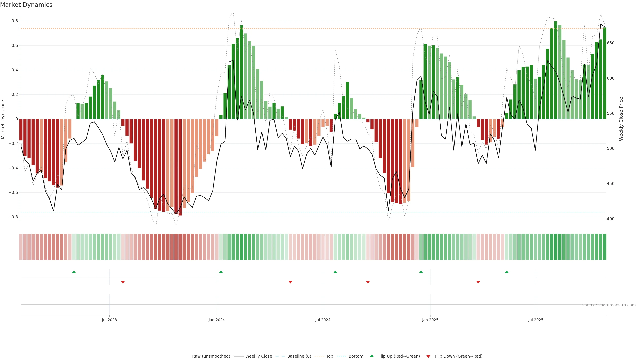Toggle the Weekly Close legend entry
This screenshot has width=644, height=362.
(258, 356)
